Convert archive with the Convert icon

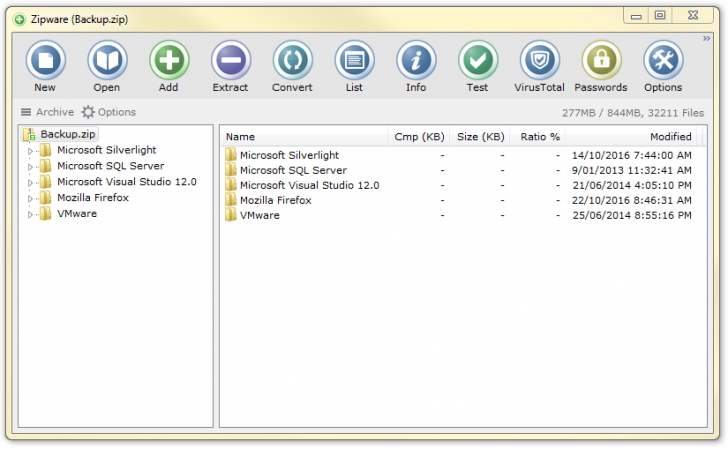(292, 60)
